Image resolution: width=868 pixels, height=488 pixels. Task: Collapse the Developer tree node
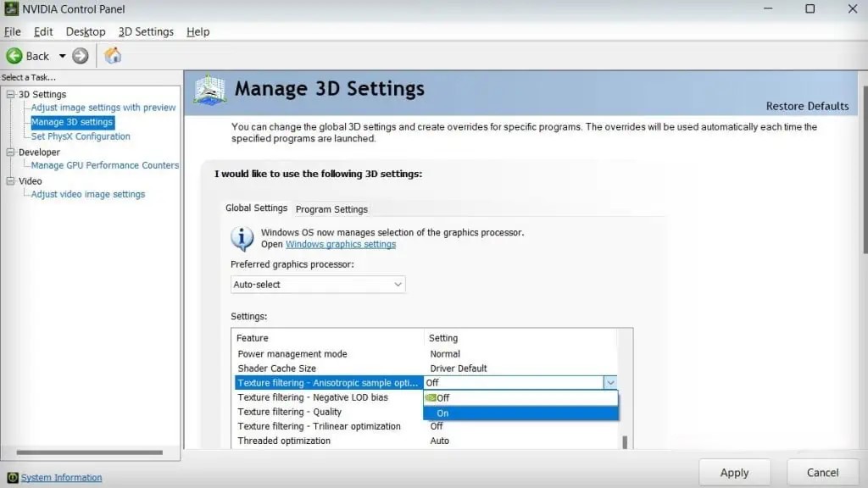(11, 152)
